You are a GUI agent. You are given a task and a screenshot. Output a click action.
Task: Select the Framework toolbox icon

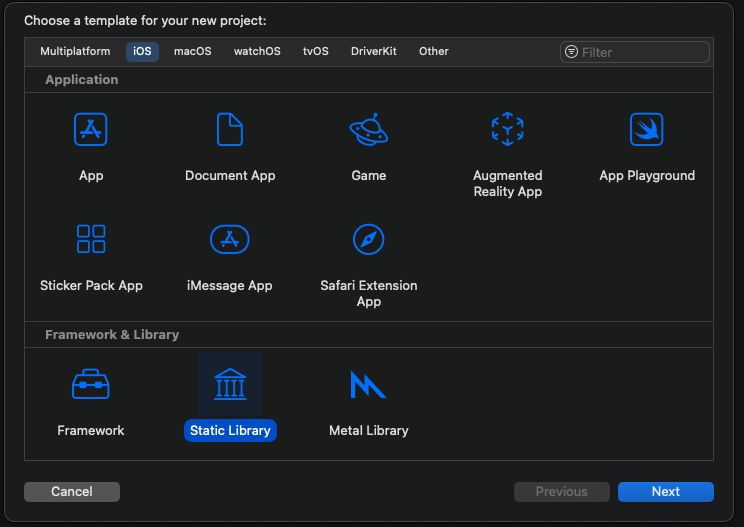pyautogui.click(x=91, y=384)
